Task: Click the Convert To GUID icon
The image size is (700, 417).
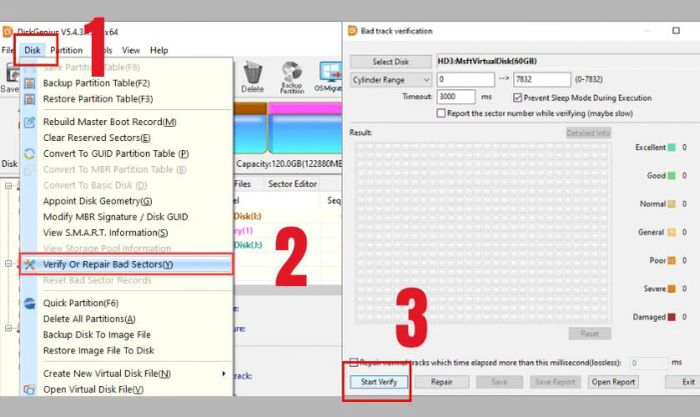Action: (x=29, y=154)
